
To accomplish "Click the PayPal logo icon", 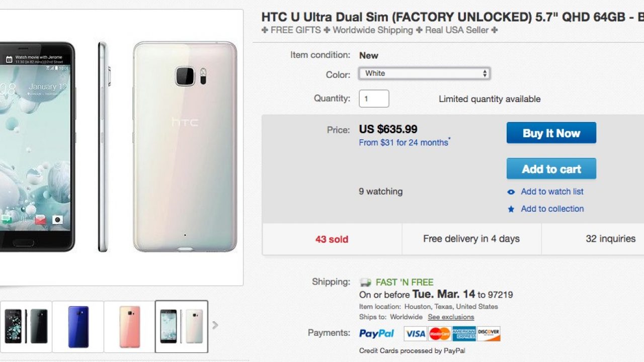I will (x=376, y=334).
